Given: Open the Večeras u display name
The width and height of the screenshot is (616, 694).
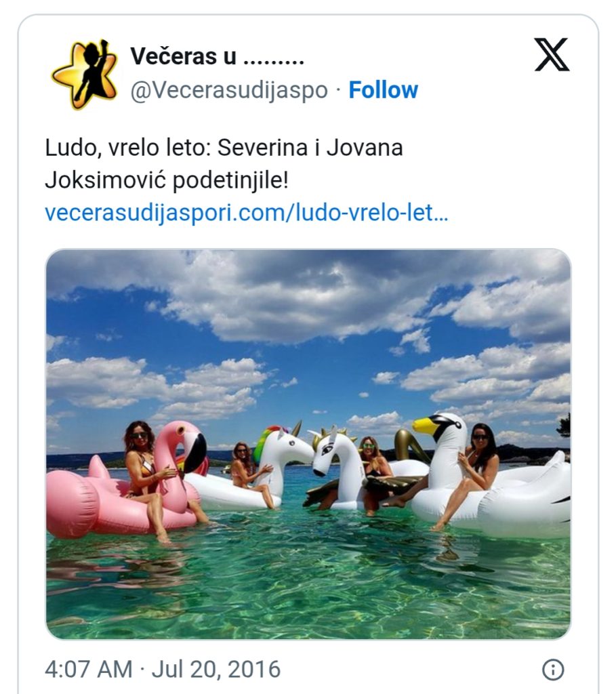Looking at the screenshot, I should coord(217,56).
